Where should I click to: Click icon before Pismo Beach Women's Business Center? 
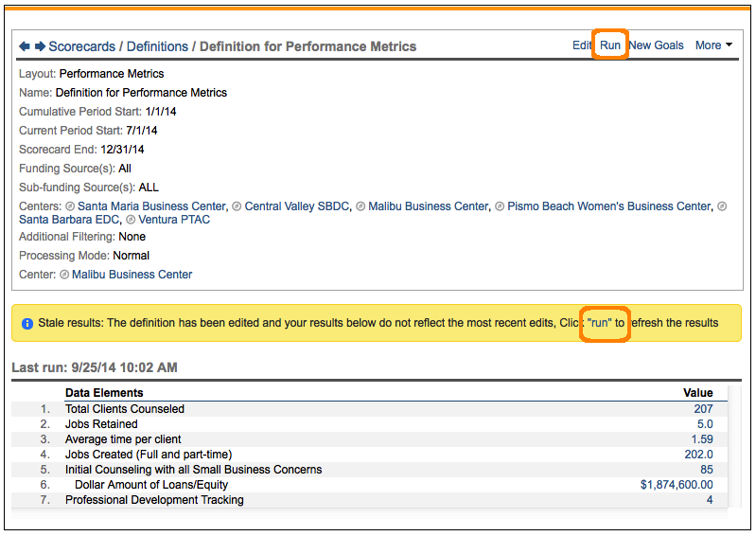point(500,206)
